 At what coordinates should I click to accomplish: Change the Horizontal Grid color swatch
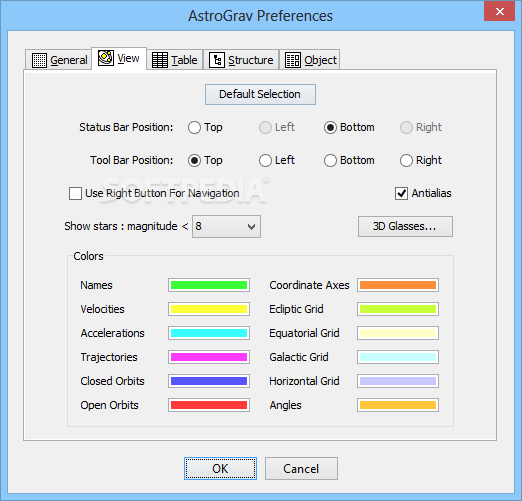[398, 381]
